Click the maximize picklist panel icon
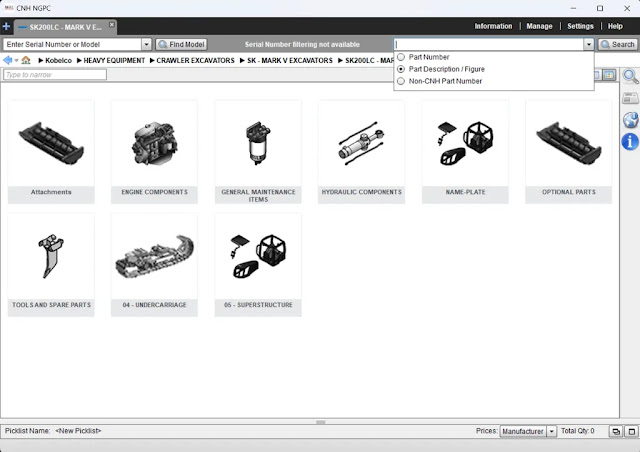640x452 pixels. pos(631,431)
